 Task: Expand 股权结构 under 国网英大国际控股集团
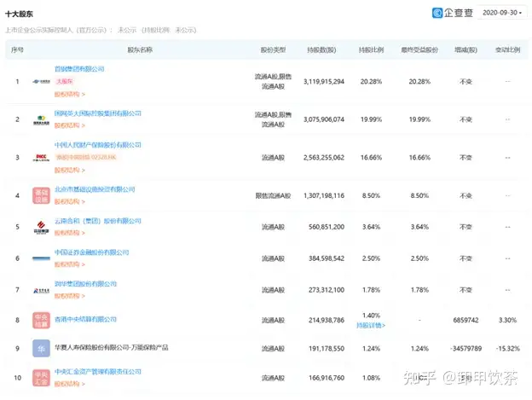click(70, 125)
